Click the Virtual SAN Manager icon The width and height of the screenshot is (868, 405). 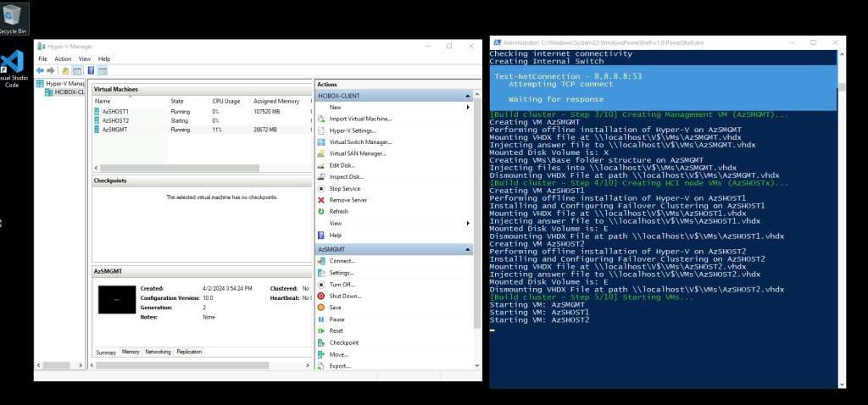click(x=321, y=154)
